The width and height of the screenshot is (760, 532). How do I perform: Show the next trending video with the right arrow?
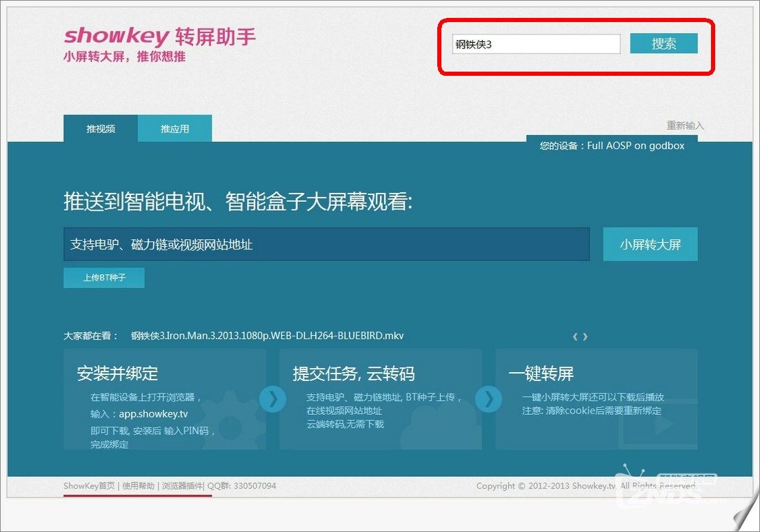click(x=585, y=336)
